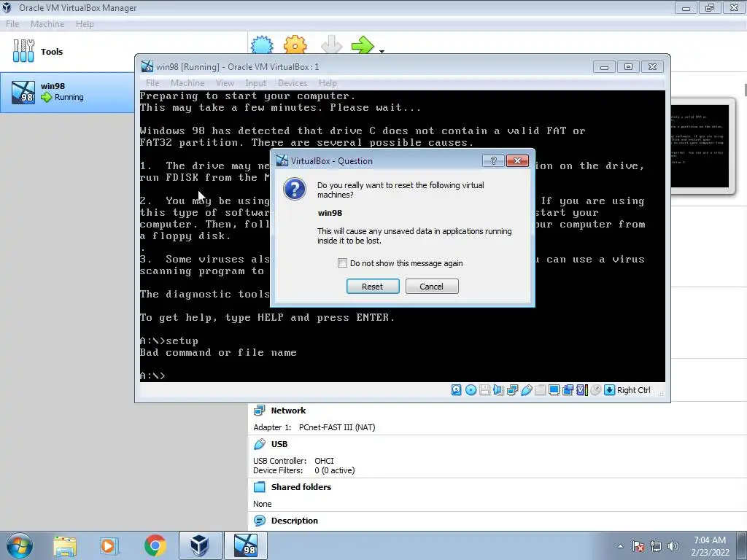Click floppy disk indicator in VM status bar

point(485,390)
